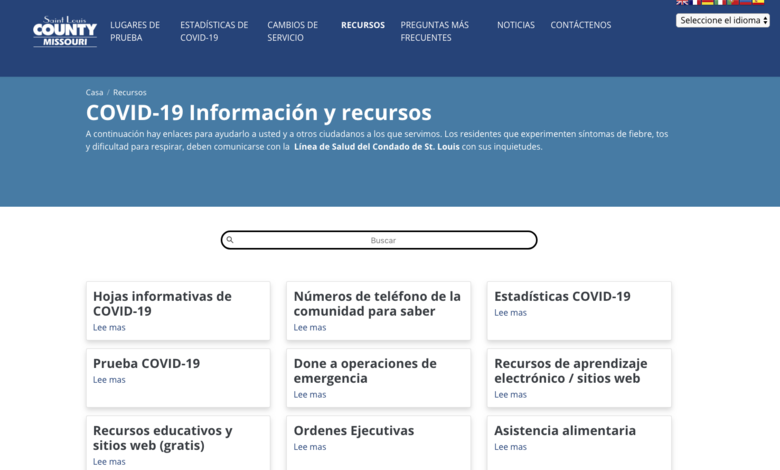Go to the Noticias page
Image resolution: width=780 pixels, height=470 pixels.
click(x=516, y=25)
